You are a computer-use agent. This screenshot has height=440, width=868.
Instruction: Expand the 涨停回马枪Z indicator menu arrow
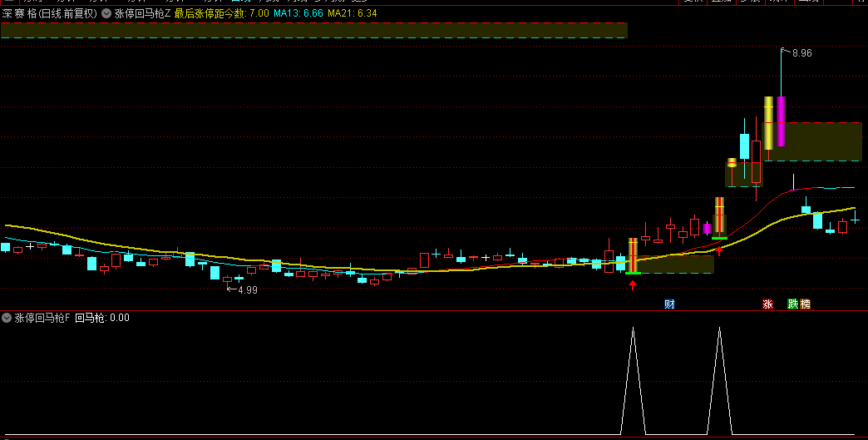(106, 14)
